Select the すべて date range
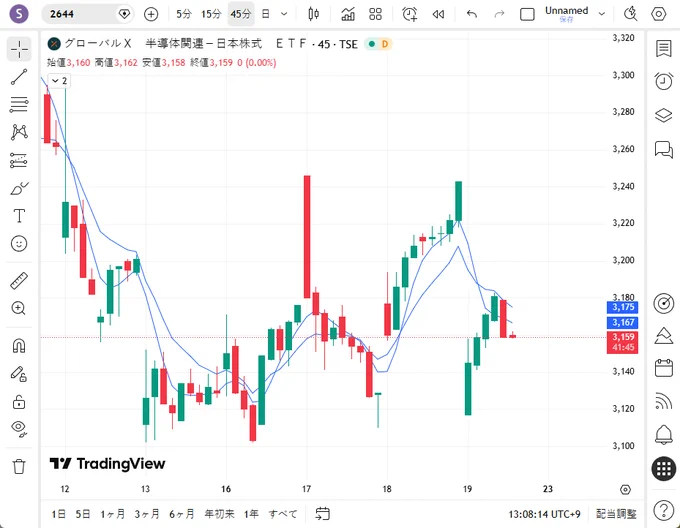The image size is (680, 528). pos(283,514)
